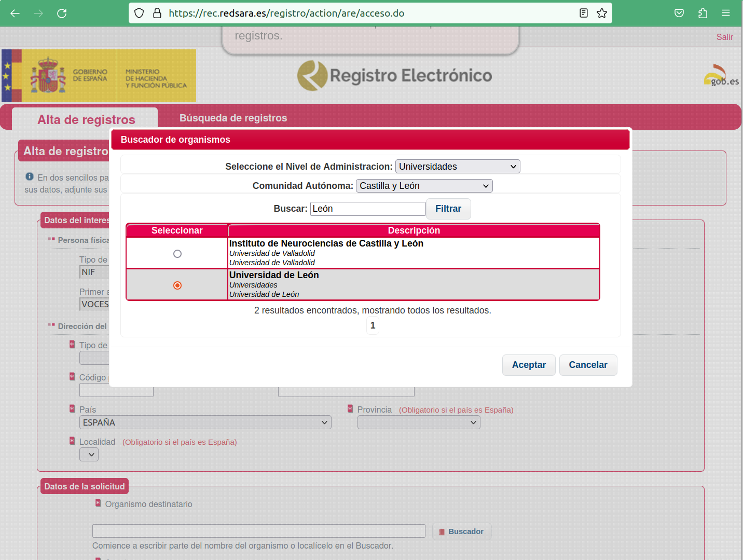Screen dimensions: 743x560
Task: Click the browser back navigation arrow
Action: [x=15, y=13]
